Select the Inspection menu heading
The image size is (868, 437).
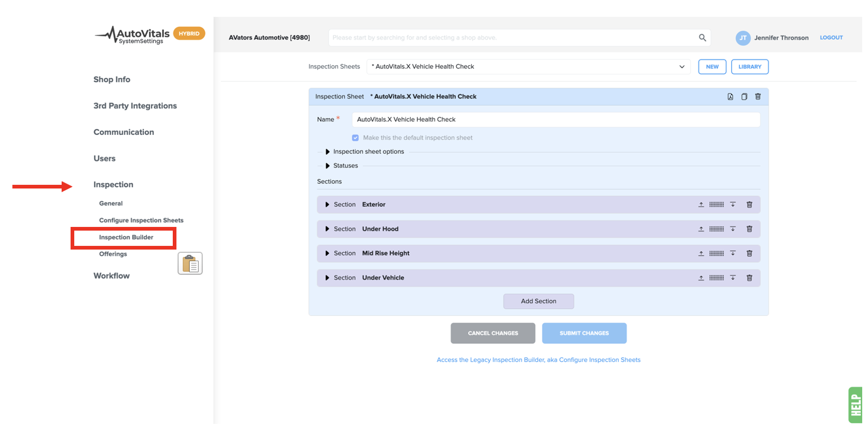[113, 185]
